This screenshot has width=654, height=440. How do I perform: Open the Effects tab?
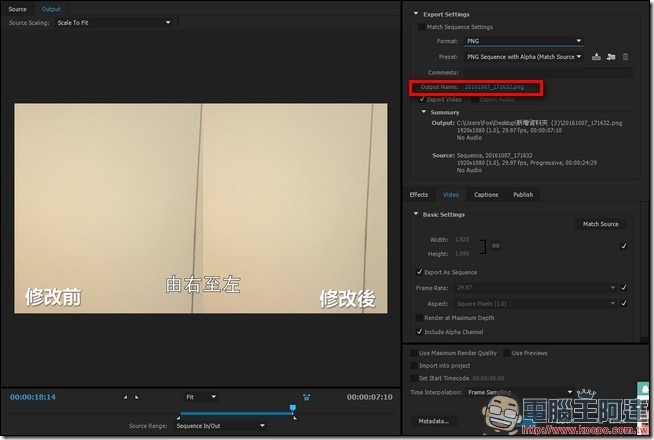coord(419,195)
